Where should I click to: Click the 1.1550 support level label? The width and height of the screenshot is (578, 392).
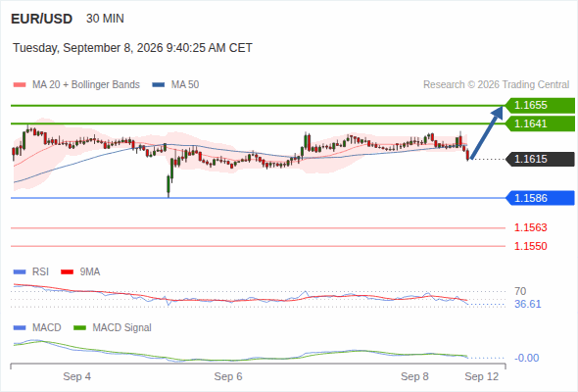pos(531,246)
